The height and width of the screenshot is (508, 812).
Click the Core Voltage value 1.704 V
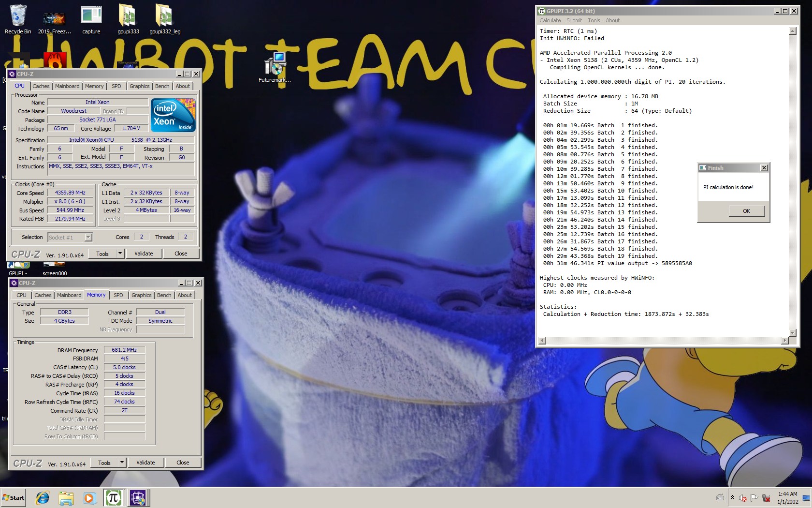point(131,128)
